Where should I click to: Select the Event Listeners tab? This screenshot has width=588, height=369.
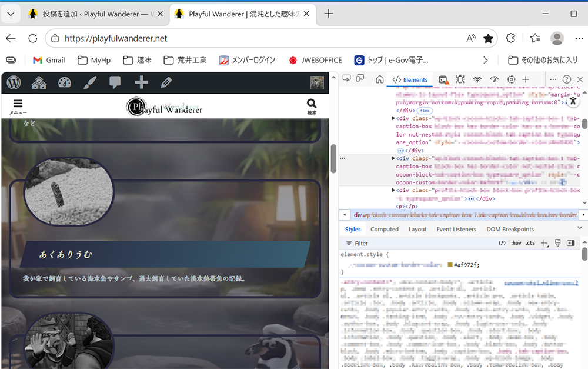coord(456,230)
